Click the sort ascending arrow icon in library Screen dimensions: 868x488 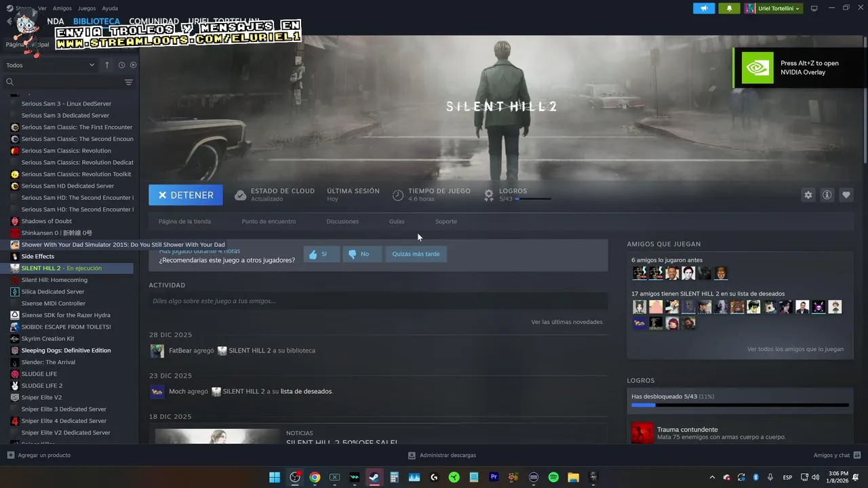point(106,65)
